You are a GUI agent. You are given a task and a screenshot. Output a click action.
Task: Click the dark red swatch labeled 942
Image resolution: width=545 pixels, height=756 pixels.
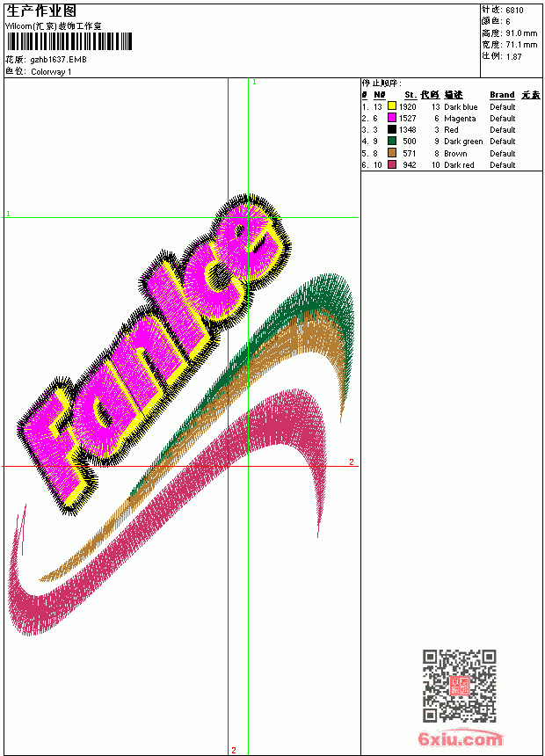coord(392,164)
